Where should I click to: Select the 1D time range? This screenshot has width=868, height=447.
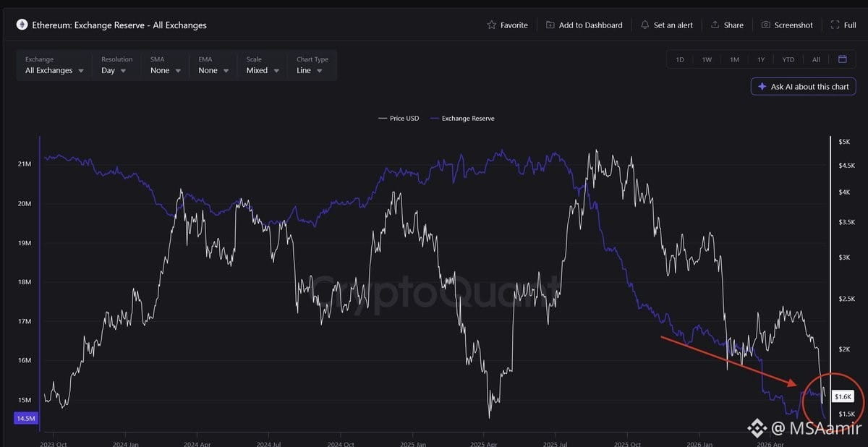[x=680, y=59]
